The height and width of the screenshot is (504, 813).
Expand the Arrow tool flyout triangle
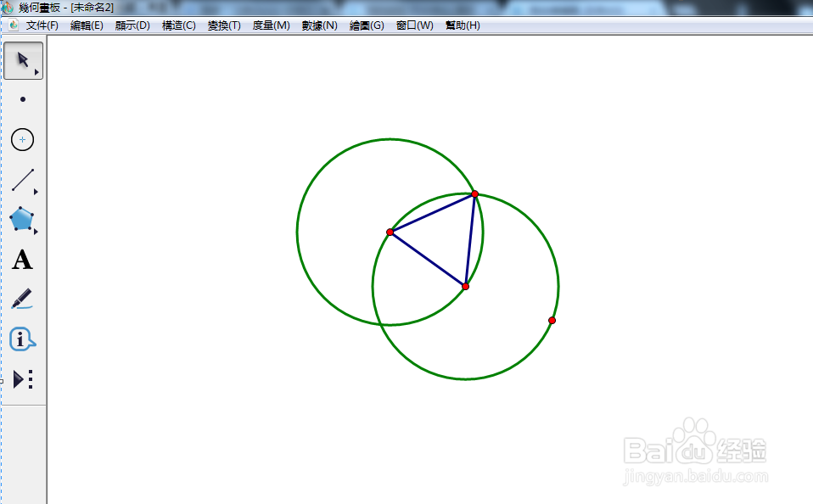point(36,72)
